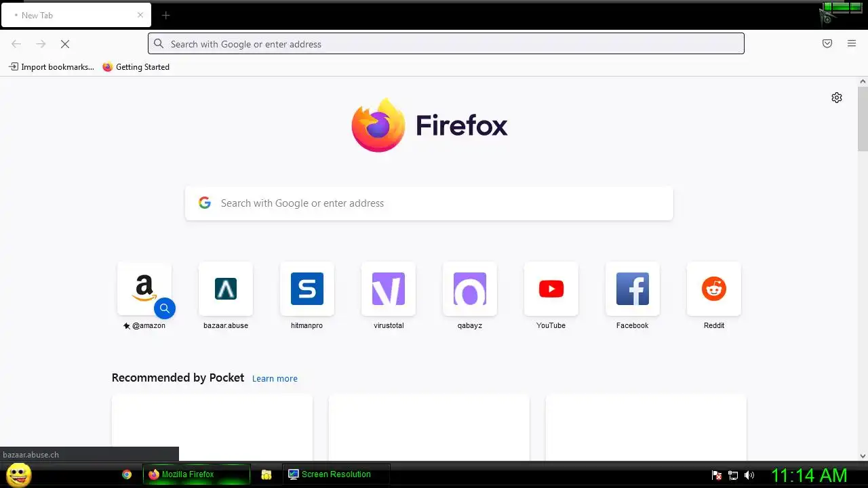Open the YouTube shortcut tile

pyautogui.click(x=551, y=289)
